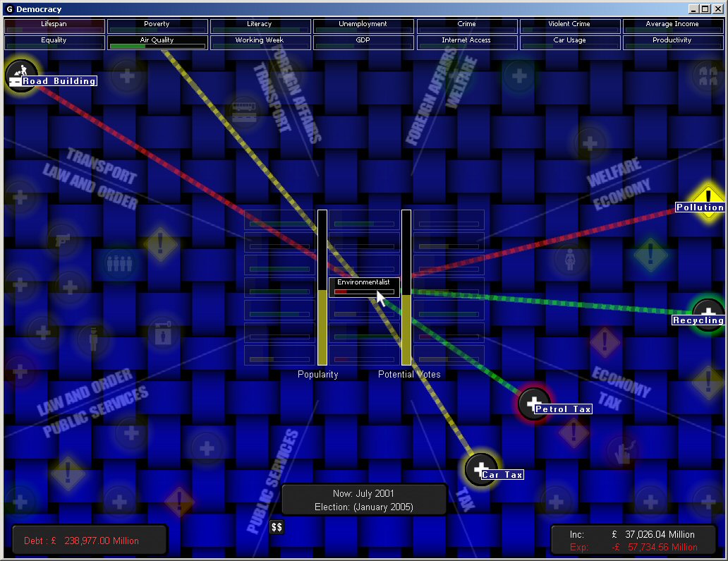728x561 pixels.
Task: Open the Productivity statistic box
Action: tap(672, 43)
